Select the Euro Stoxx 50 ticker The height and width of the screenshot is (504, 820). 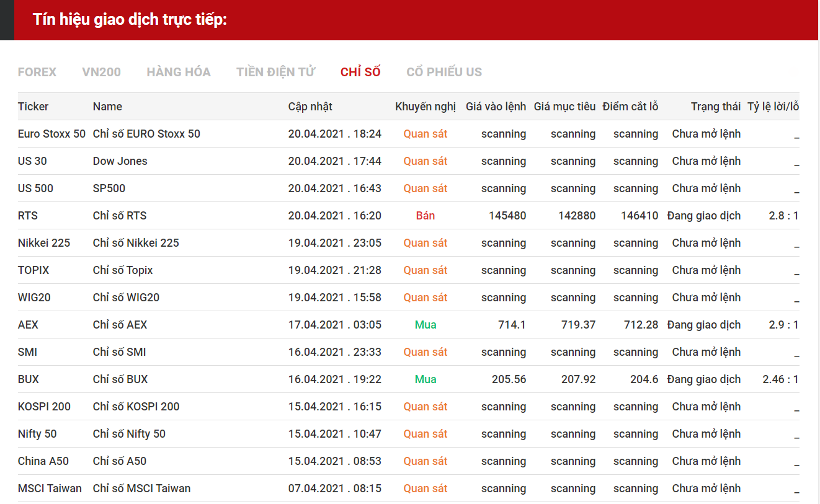(x=51, y=134)
